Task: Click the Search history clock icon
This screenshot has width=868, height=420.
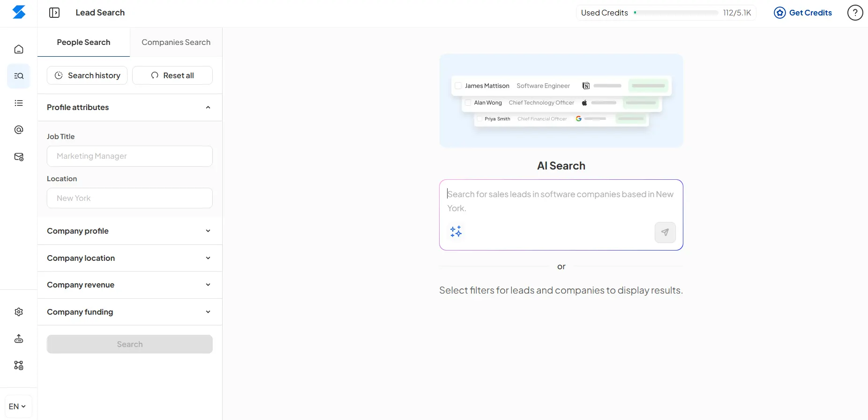Action: [59, 75]
